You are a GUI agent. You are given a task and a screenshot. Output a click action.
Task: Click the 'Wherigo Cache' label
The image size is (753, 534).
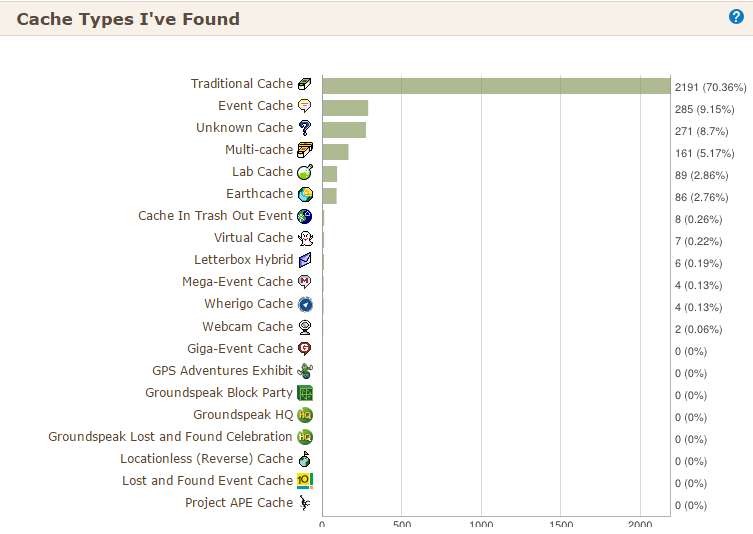248,304
